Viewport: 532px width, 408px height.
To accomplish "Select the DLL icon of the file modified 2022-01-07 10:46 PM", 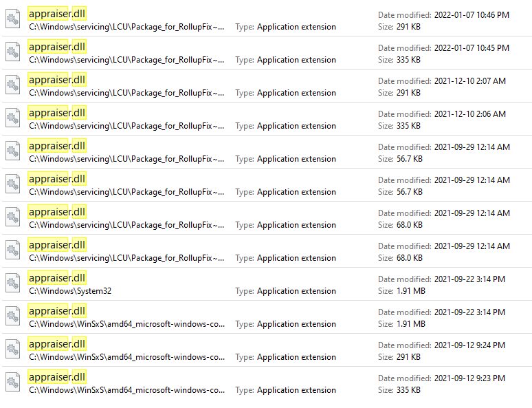I will 13,19.
